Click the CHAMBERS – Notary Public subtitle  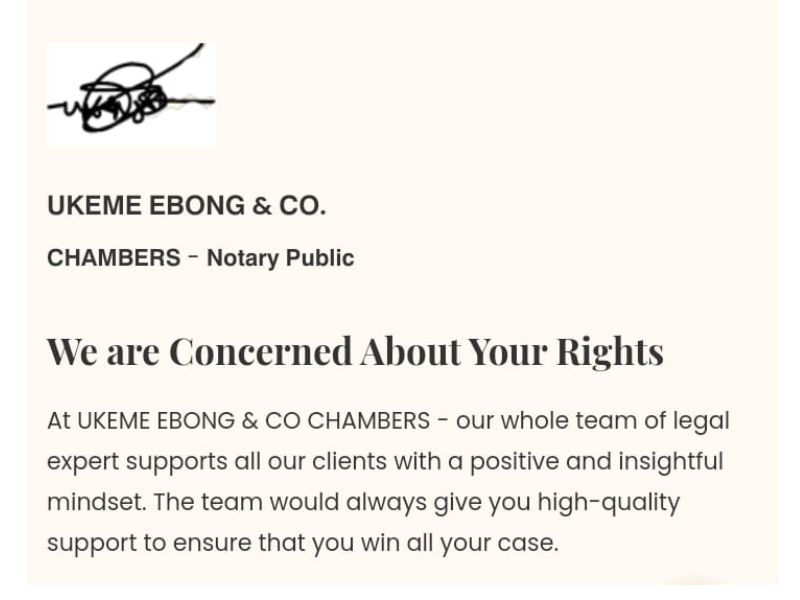[200, 258]
